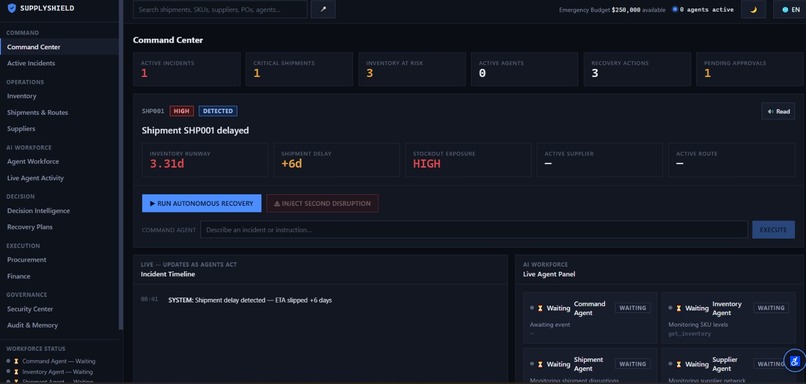Open the EN language selector
Viewport: 806px width, 384px height.
point(791,9)
